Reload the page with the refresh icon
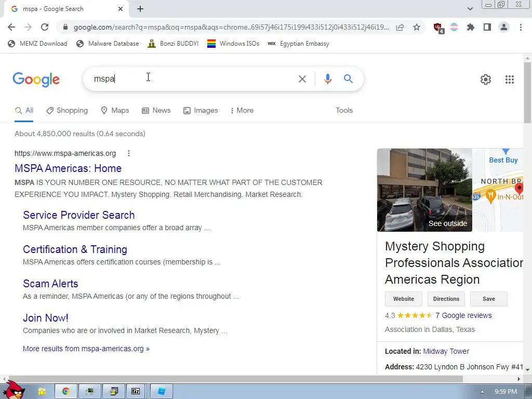532x399 pixels. point(45,27)
